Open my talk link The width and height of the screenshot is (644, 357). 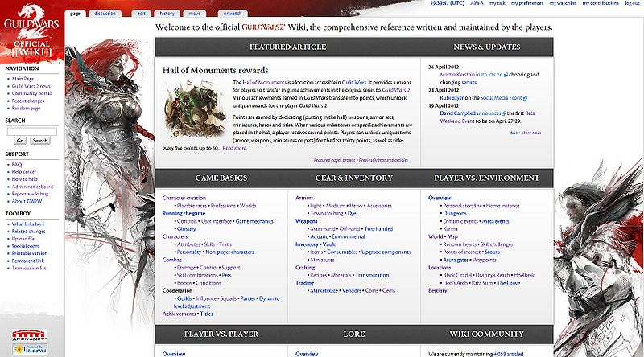497,3
